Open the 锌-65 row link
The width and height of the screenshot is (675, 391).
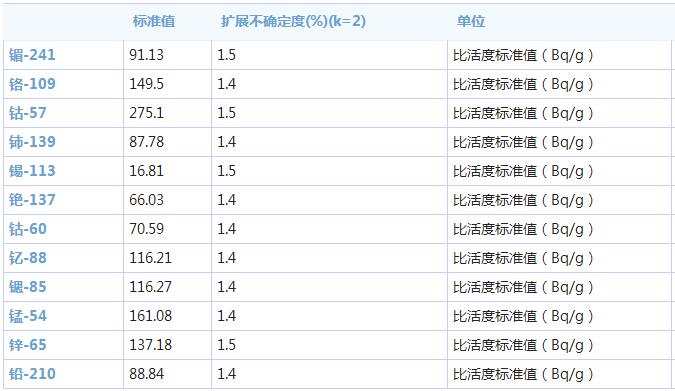point(28,345)
